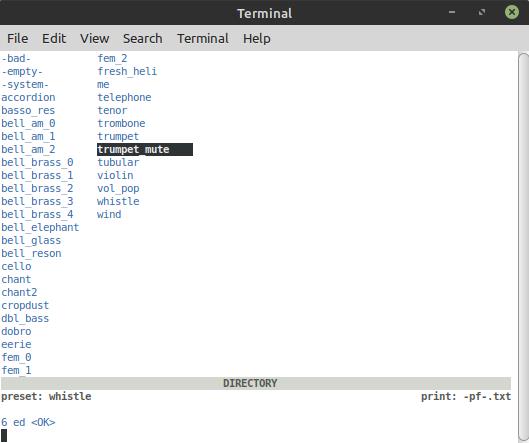Pick the violin entry
The width and height of the screenshot is (529, 443).
point(115,175)
